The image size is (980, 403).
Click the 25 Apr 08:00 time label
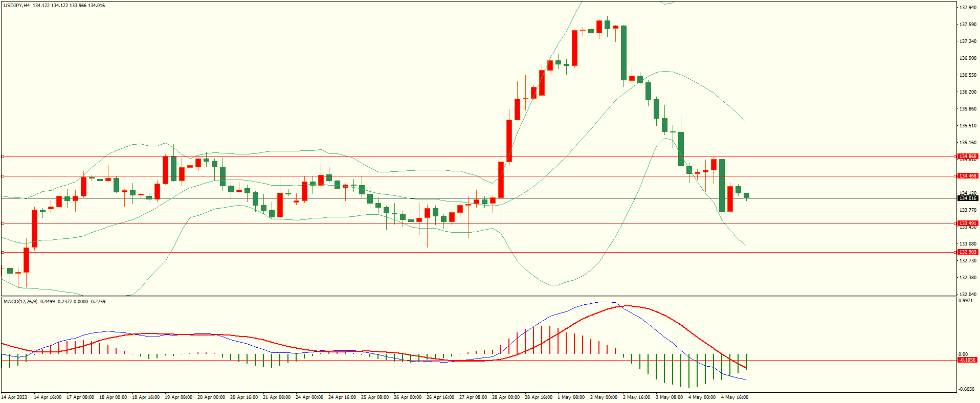375,397
